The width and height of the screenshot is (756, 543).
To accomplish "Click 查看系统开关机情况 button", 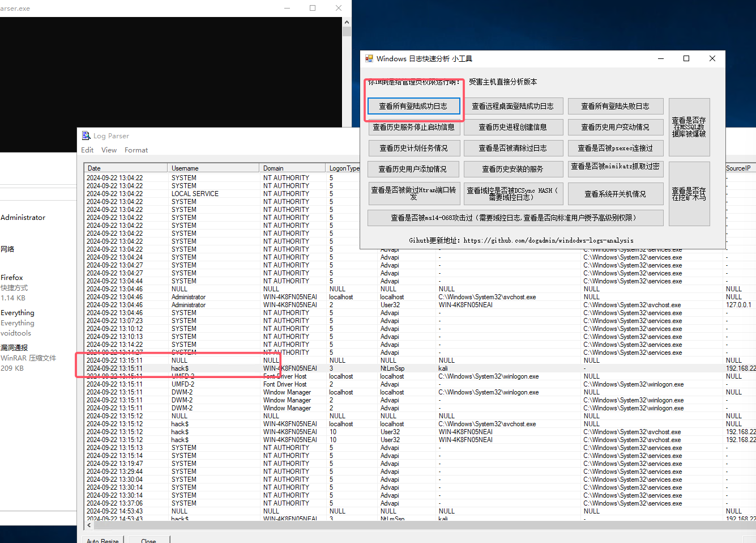I will click(x=616, y=193).
